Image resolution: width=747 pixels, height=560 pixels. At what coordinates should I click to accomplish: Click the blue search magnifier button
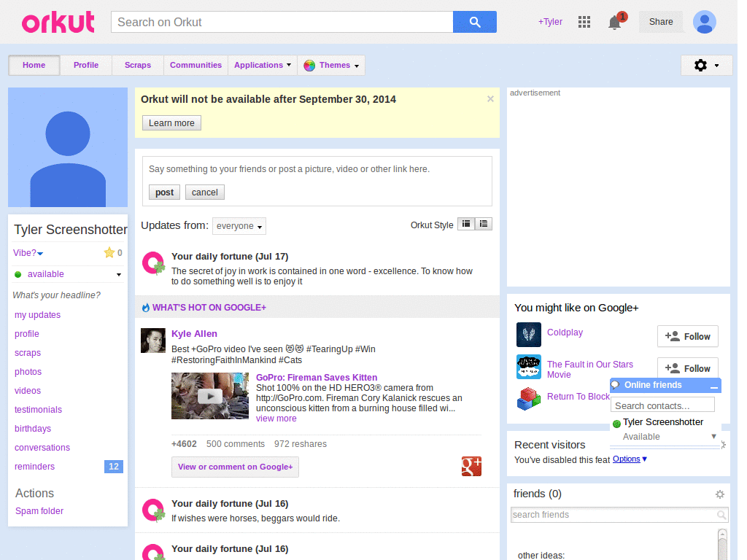(474, 22)
